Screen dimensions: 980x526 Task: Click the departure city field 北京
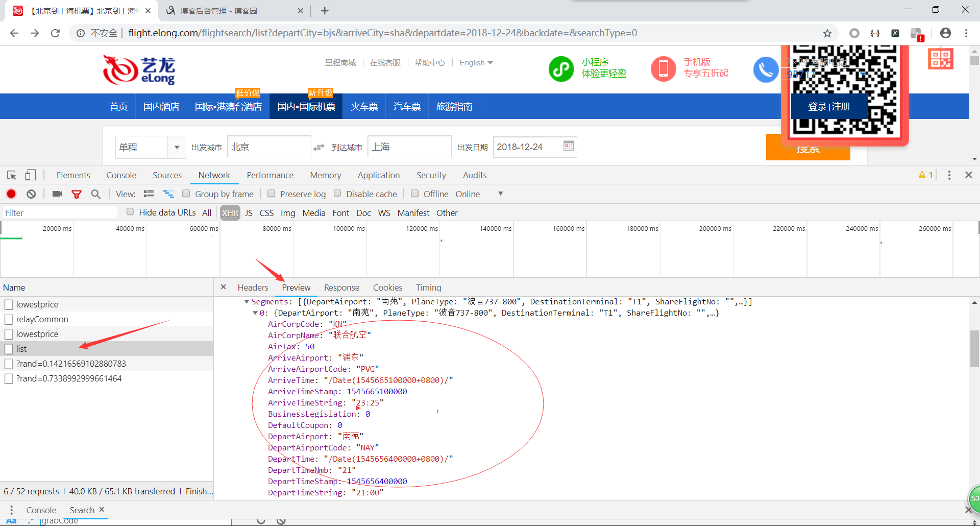coord(269,147)
